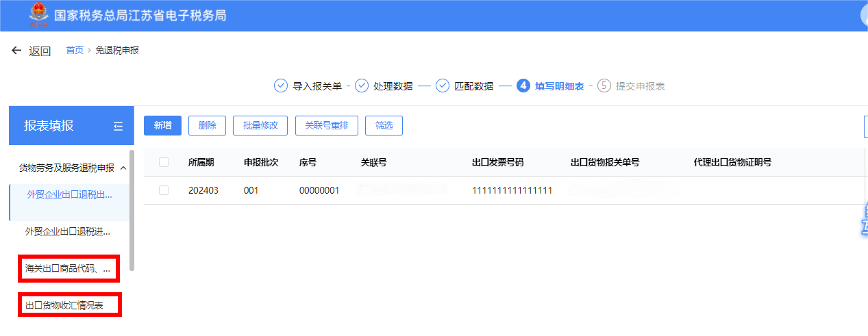Viewport: 868px width, 336px height.
Task: Click the checkmark icon for step 处理数据
Action: coord(362,86)
